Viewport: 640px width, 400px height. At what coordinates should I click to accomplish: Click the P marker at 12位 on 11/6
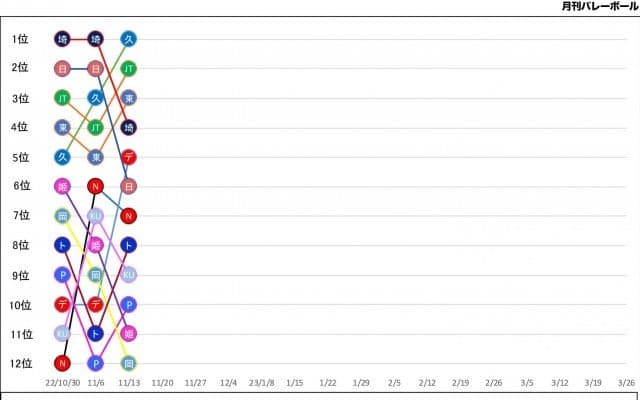click(x=96, y=363)
